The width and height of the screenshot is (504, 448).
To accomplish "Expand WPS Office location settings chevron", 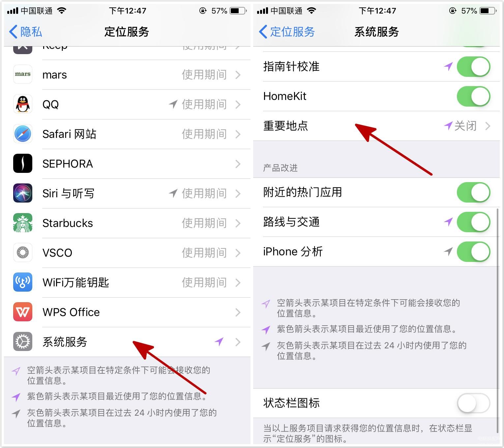I will (x=238, y=312).
